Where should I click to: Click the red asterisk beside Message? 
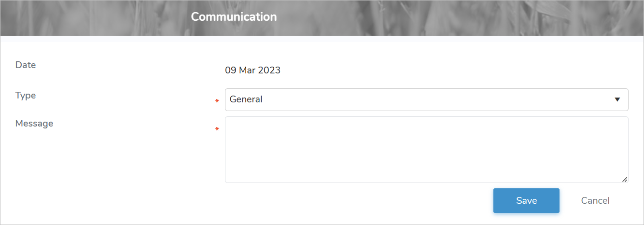[217, 129]
